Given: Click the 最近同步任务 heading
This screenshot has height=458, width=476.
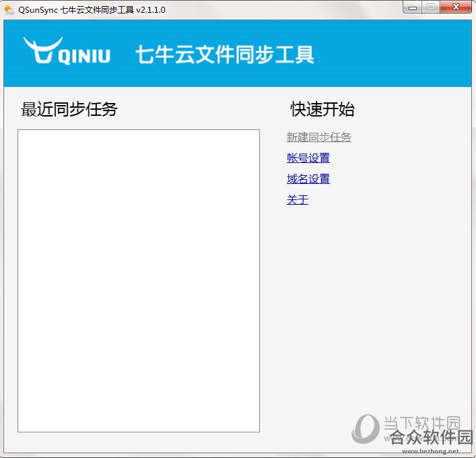Looking at the screenshot, I should [69, 109].
